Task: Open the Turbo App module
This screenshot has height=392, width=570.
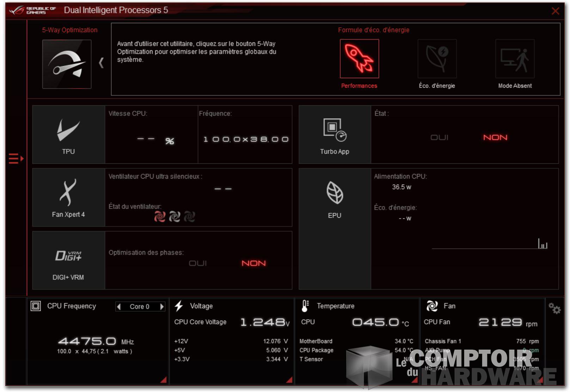Action: (x=334, y=135)
